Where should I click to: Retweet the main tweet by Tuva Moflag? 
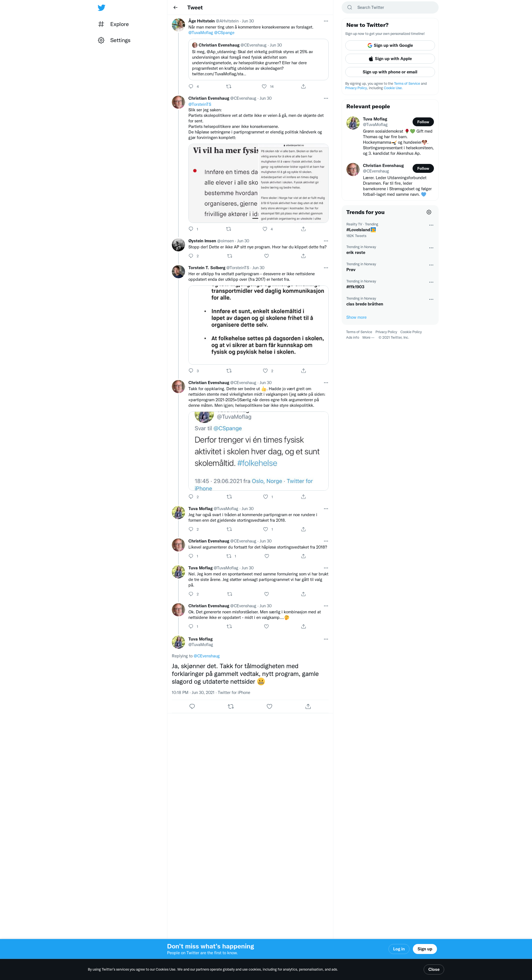pyautogui.click(x=231, y=706)
